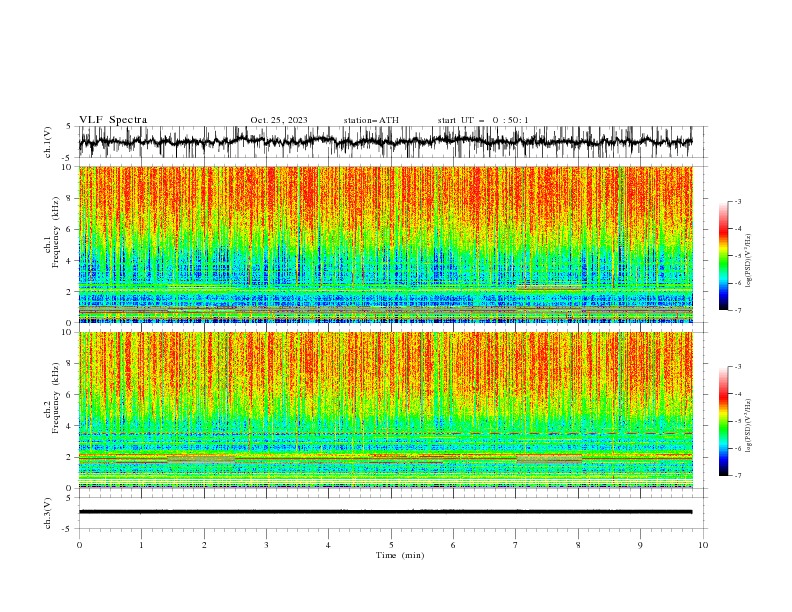Click the ch.2 frequency tick label "8"
Viewport: 792px width, 612px height.
click(70, 364)
